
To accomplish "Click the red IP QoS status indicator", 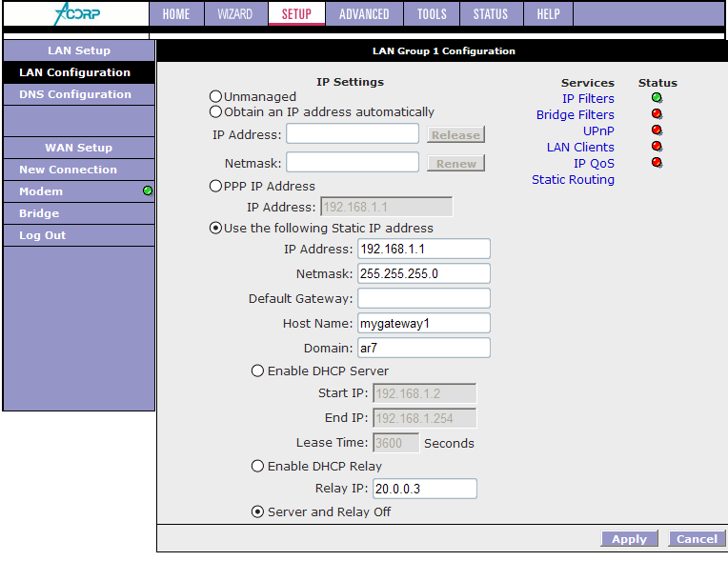I will [x=657, y=163].
